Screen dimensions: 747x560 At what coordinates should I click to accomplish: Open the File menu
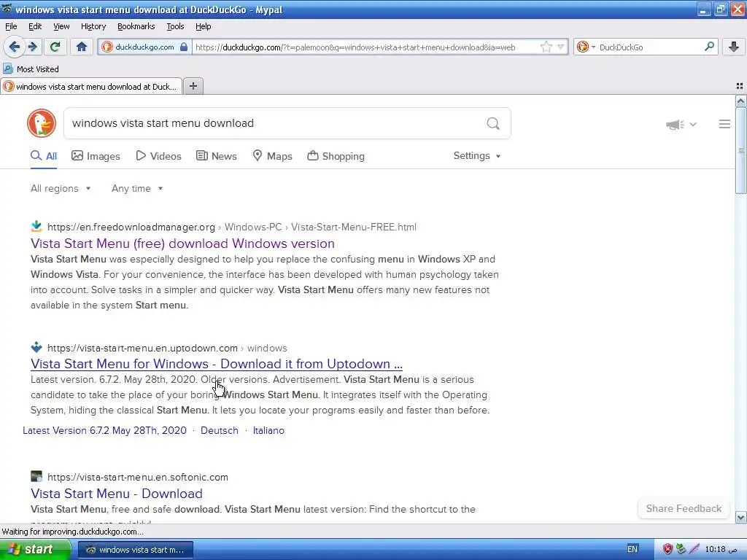coord(11,26)
